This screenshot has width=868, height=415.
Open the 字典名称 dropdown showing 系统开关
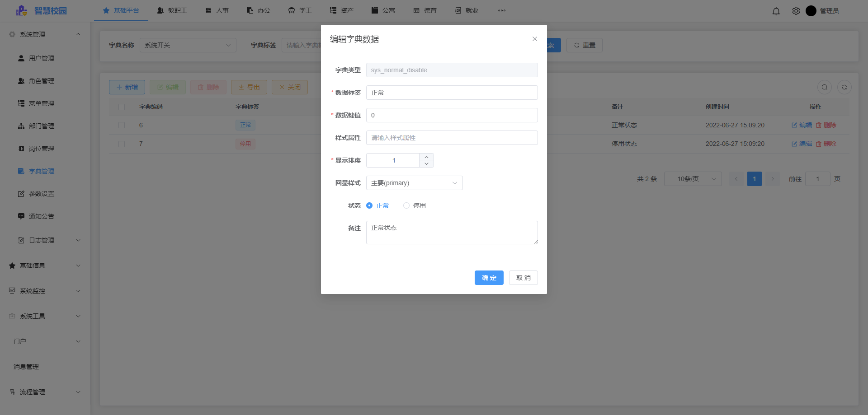pos(188,45)
